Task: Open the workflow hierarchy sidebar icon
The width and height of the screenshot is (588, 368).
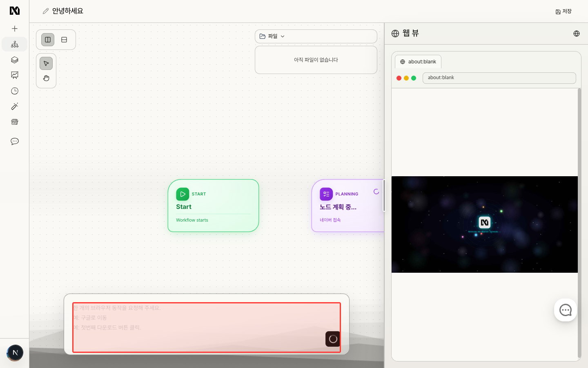Action: coord(15,44)
